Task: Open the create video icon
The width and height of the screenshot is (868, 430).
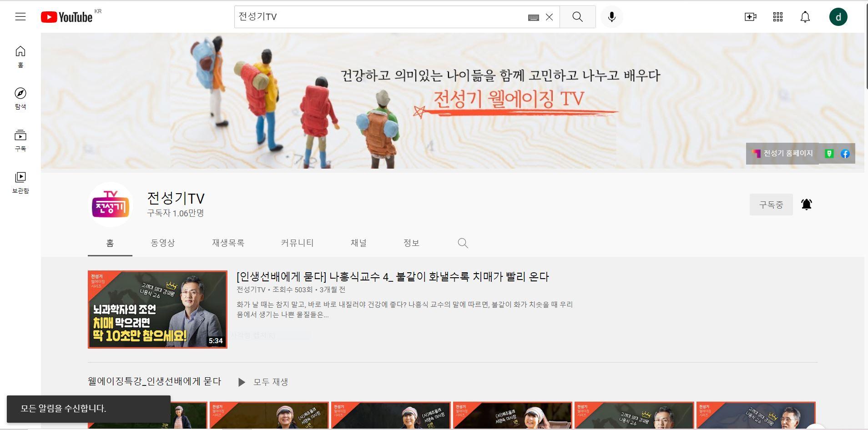Action: pyautogui.click(x=750, y=17)
